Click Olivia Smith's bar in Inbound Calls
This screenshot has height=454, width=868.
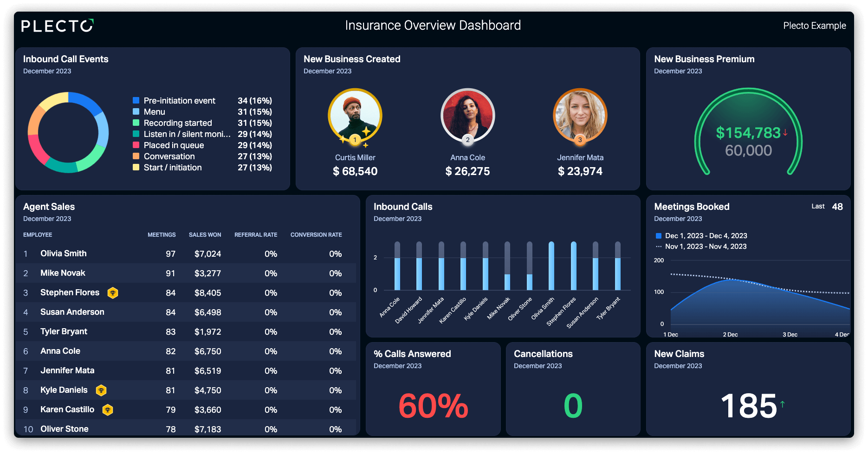(551, 266)
